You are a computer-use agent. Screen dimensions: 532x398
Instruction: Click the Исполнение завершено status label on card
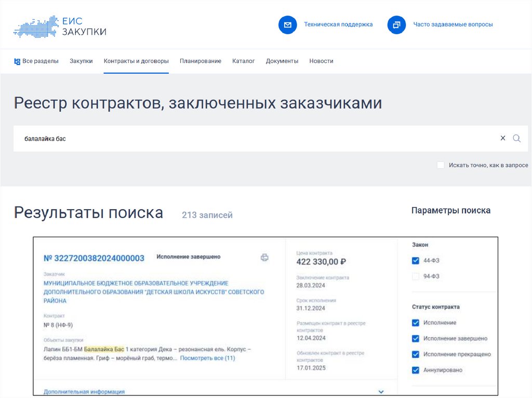(x=188, y=257)
